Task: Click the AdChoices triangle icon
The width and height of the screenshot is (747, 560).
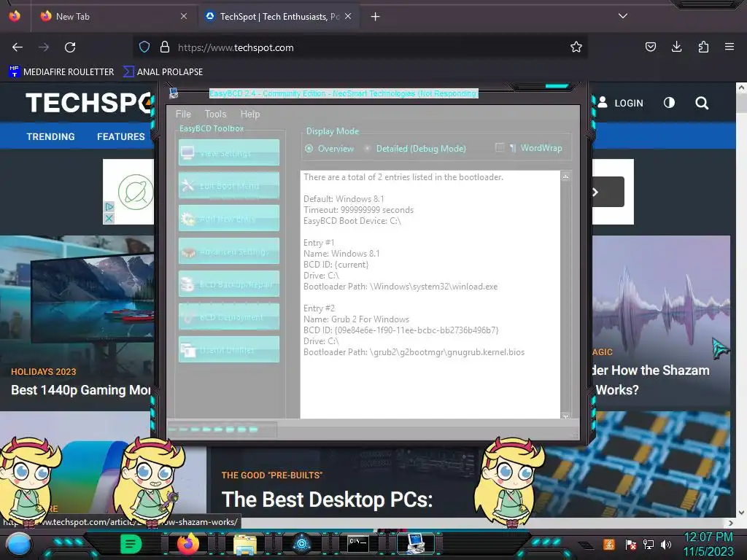Action: (x=109, y=206)
